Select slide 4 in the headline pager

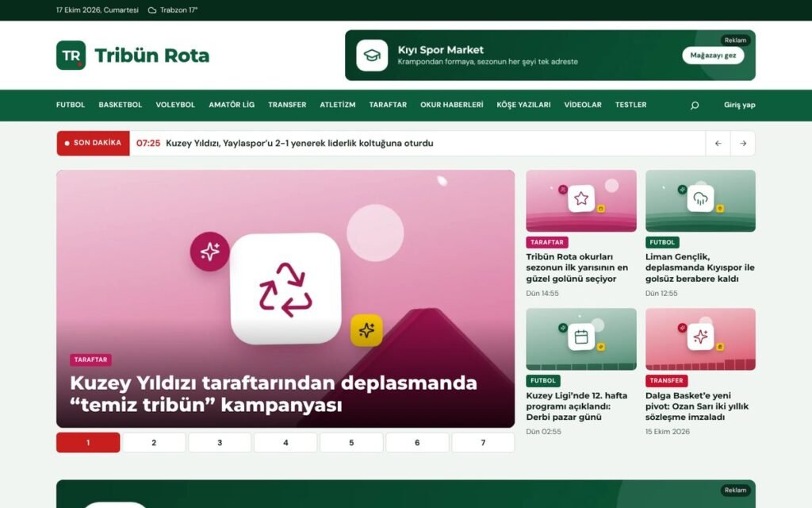tap(285, 443)
